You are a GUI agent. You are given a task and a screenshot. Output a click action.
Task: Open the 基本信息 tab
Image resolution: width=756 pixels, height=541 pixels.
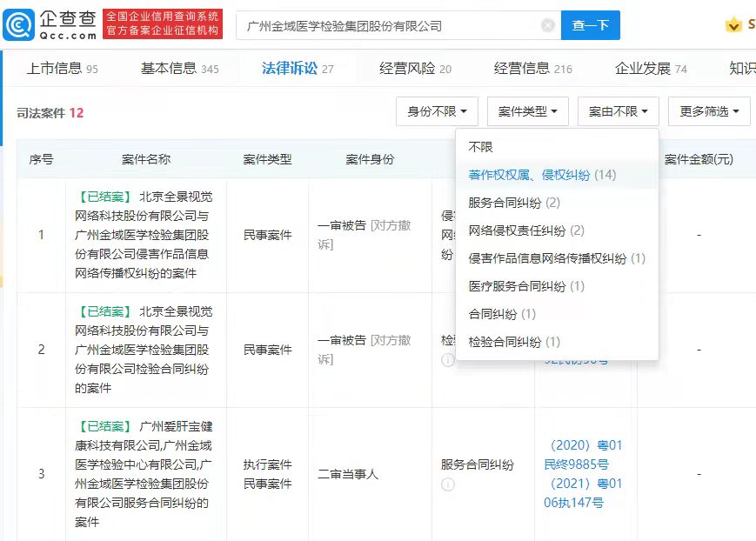pos(180,69)
